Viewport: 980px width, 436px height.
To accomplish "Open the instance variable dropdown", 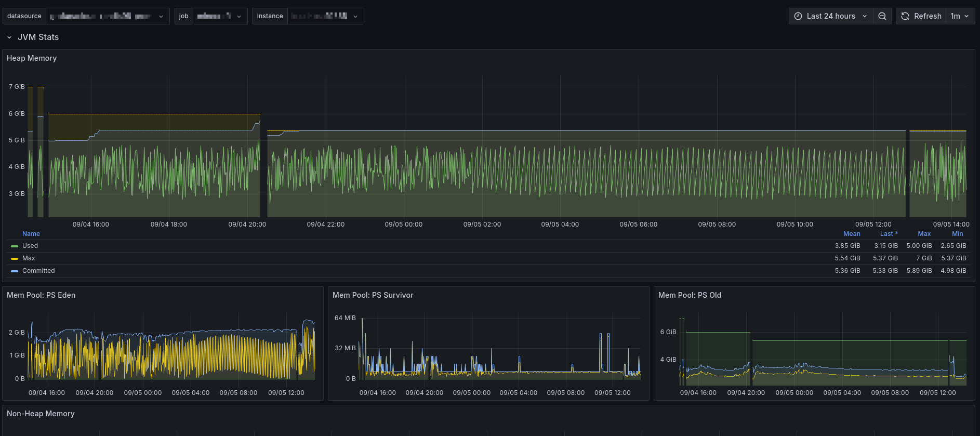I will pyautogui.click(x=325, y=16).
